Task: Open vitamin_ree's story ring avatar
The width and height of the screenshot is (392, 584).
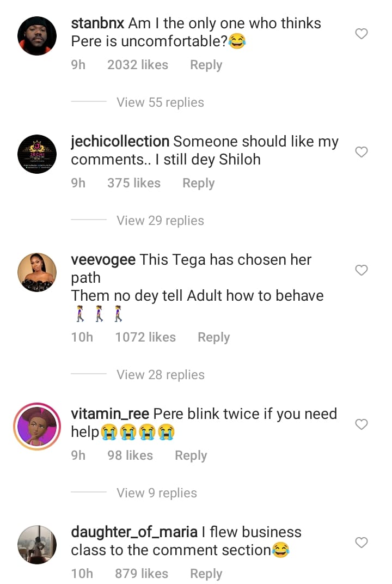Action: click(x=37, y=427)
